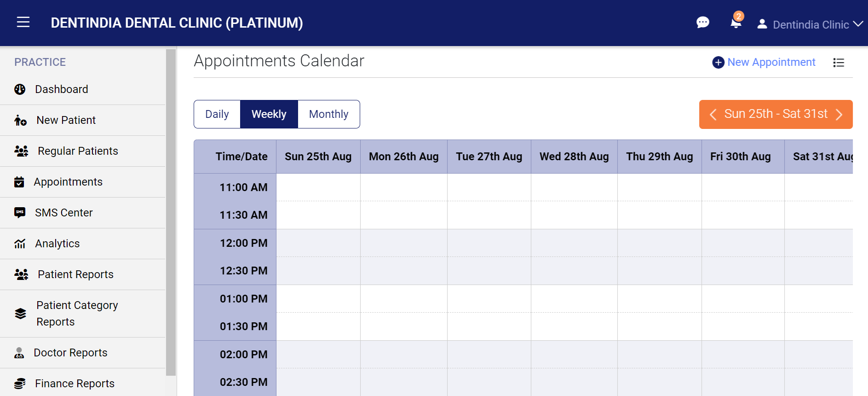The image size is (868, 396).
Task: Switch to the Daily view tab
Action: [x=217, y=114]
